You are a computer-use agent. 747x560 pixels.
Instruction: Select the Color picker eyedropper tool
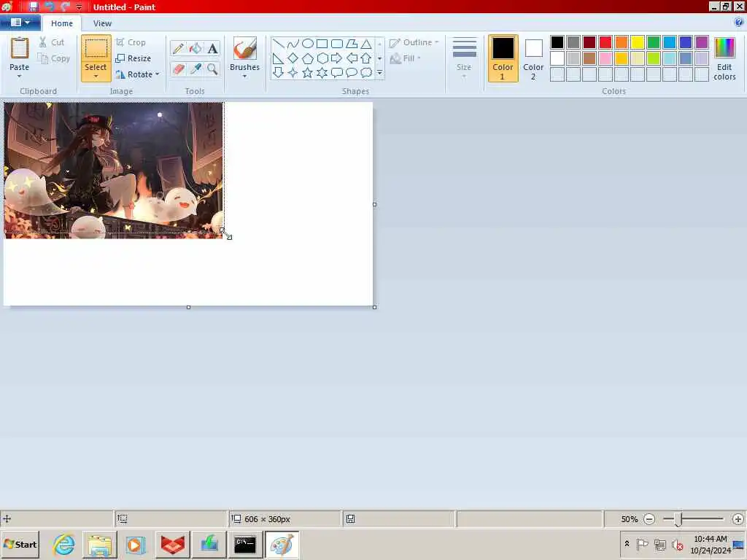pos(196,69)
